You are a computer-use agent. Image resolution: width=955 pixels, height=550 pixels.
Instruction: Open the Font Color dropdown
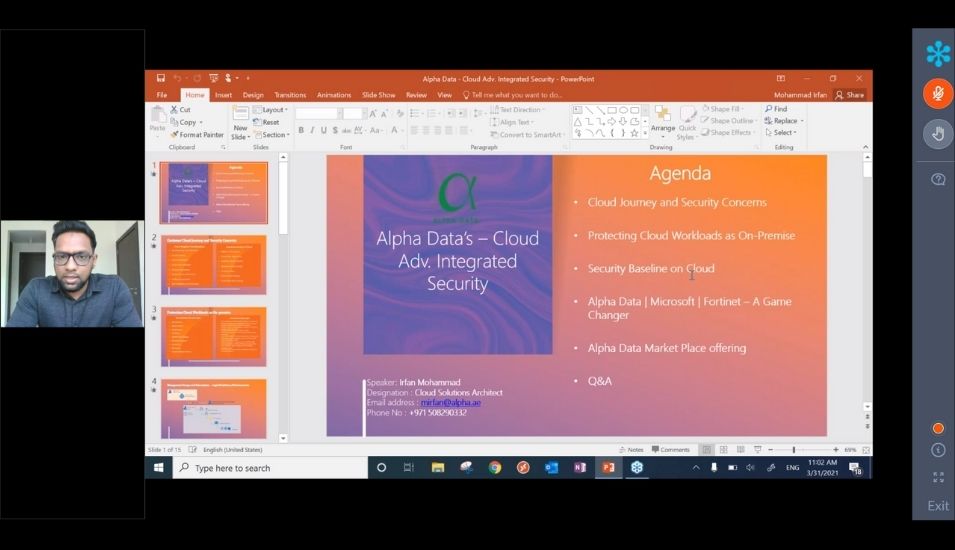point(396,130)
